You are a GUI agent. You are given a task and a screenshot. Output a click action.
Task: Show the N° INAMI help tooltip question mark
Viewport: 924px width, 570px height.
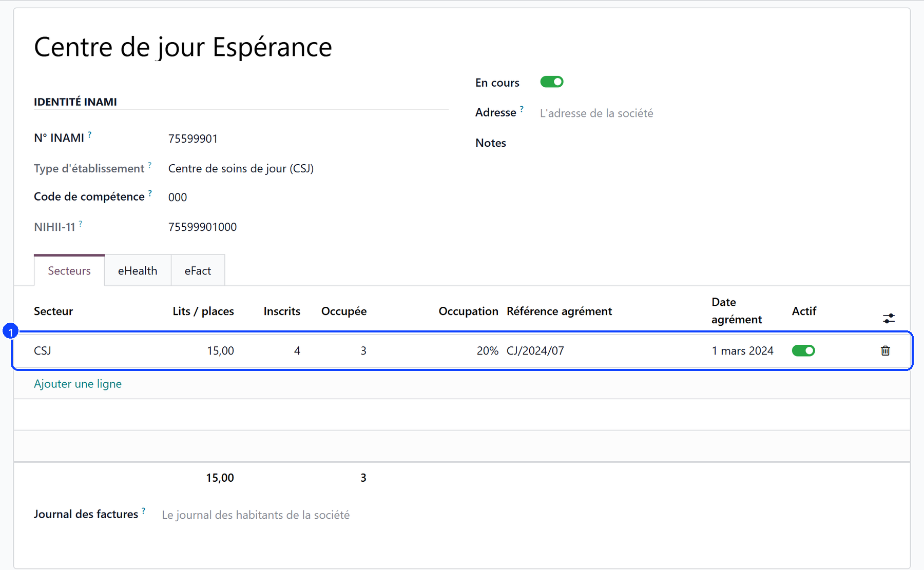pos(89,134)
